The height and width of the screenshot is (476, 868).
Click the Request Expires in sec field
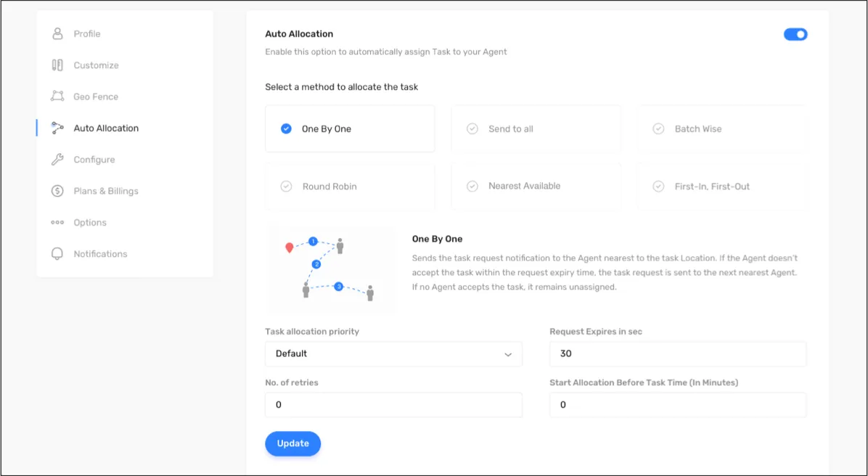(x=678, y=354)
